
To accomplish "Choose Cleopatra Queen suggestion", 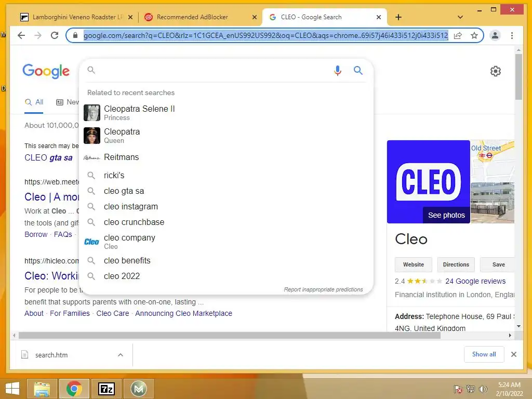I will tap(227, 136).
